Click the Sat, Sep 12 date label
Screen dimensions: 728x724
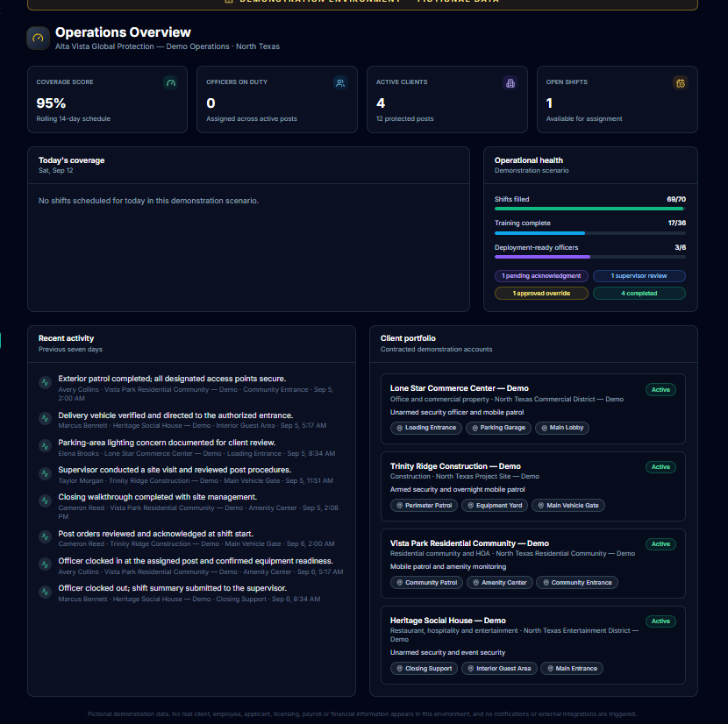pyautogui.click(x=56, y=170)
